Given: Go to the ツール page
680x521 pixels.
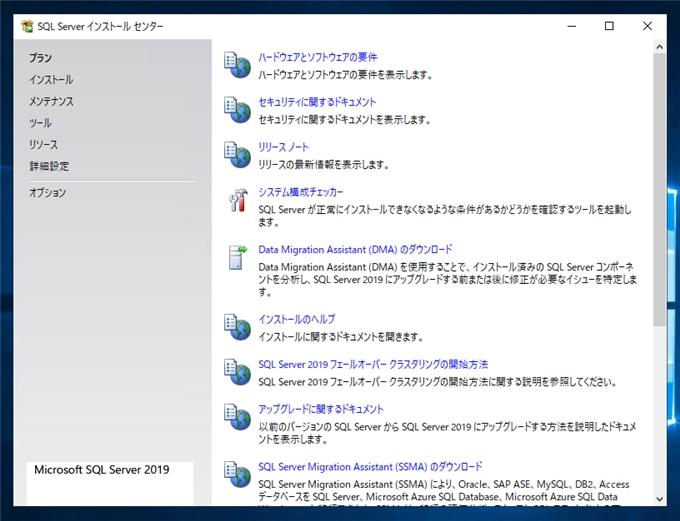Looking at the screenshot, I should (x=40, y=123).
